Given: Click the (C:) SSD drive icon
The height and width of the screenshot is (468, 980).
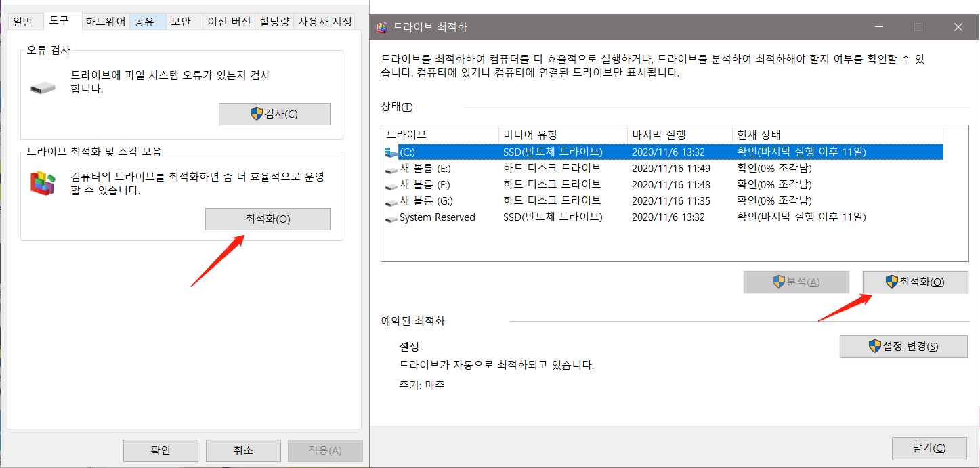Looking at the screenshot, I should click(x=391, y=152).
